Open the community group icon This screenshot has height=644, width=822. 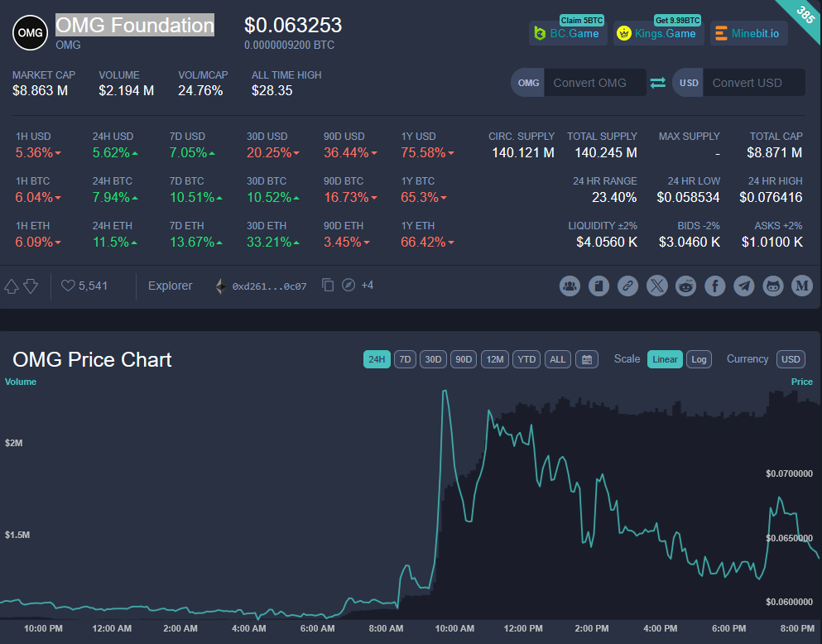coord(570,286)
